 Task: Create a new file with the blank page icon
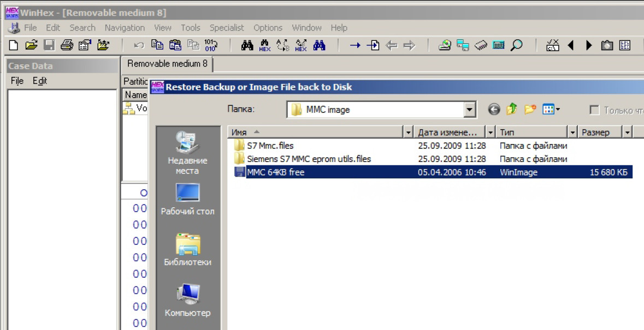[x=13, y=45]
